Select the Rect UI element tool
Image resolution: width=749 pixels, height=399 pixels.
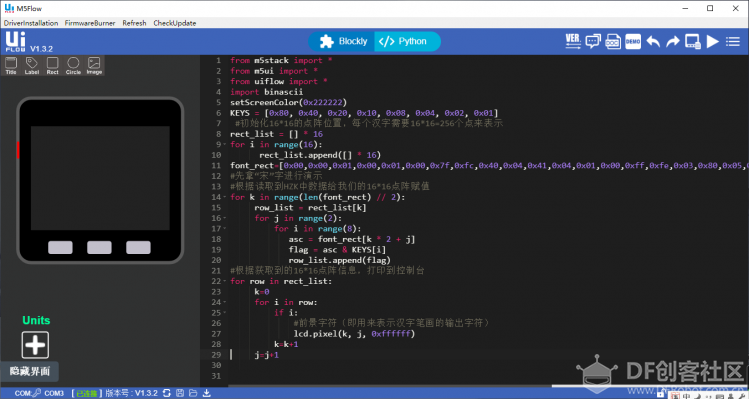(x=53, y=65)
